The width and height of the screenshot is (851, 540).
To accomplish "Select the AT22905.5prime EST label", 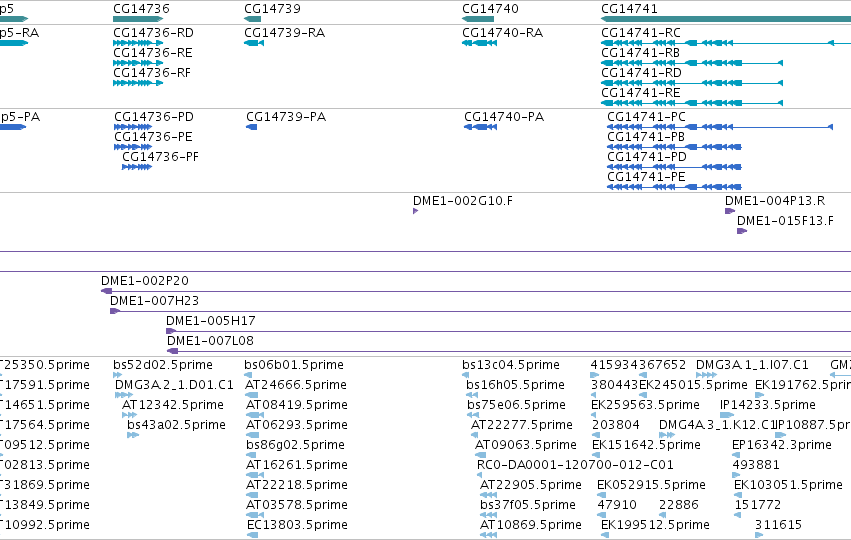I will click(531, 485).
